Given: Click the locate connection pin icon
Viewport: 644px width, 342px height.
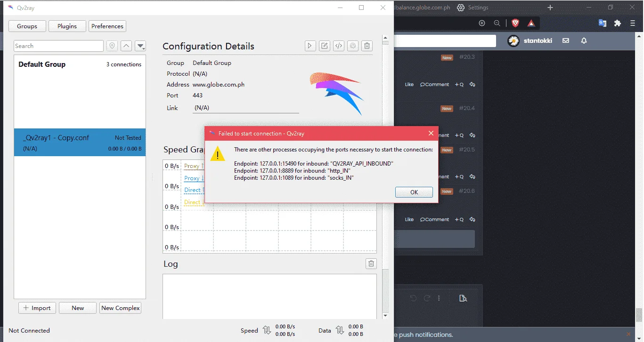Looking at the screenshot, I should (x=112, y=46).
